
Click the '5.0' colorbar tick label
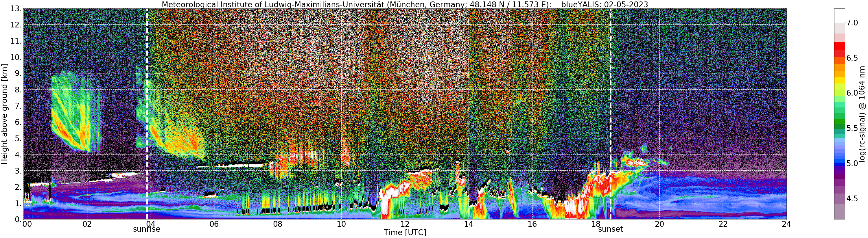(x=852, y=163)
